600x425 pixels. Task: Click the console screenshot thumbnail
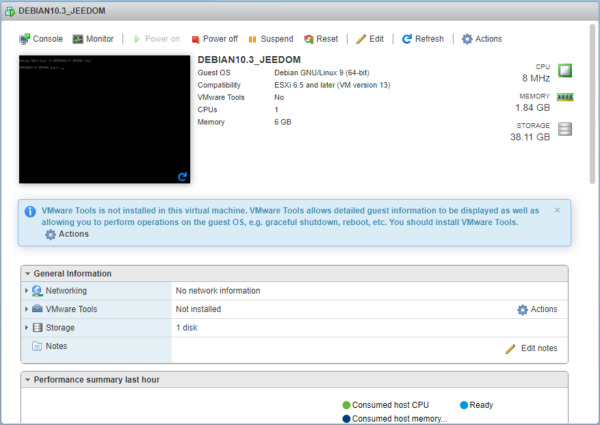(x=104, y=119)
